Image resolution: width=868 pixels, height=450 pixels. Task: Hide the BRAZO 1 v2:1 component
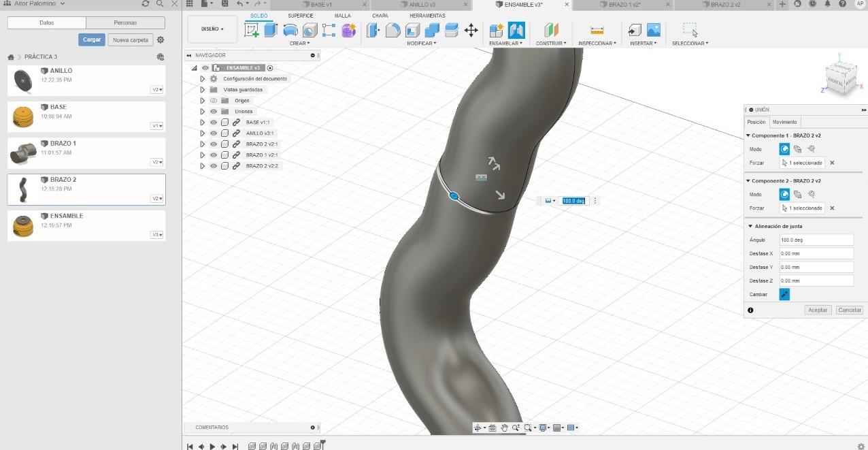[x=214, y=155]
